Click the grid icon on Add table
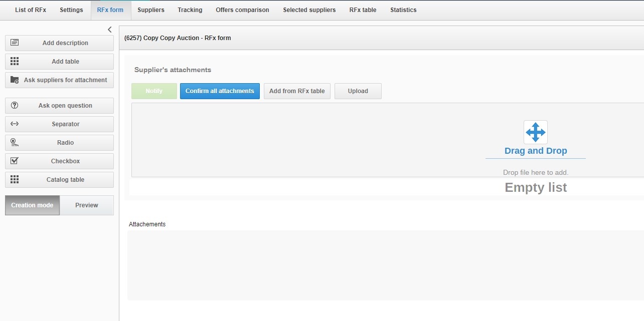Screen dimensions: 644x321 [x=15, y=62]
